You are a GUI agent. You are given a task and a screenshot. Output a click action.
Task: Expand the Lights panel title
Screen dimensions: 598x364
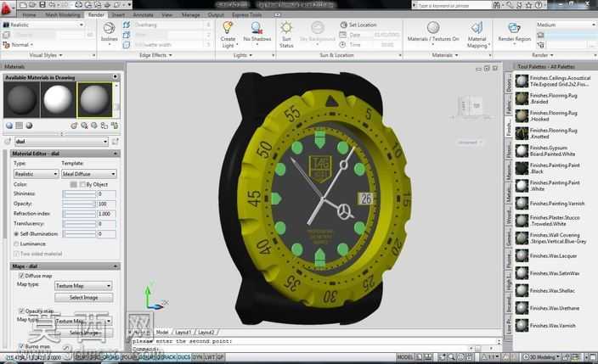tap(243, 55)
